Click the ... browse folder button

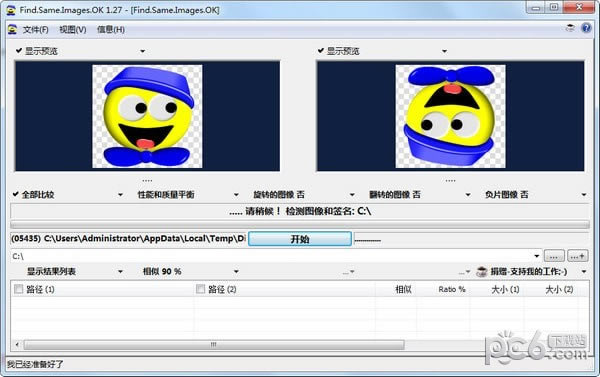click(x=554, y=256)
